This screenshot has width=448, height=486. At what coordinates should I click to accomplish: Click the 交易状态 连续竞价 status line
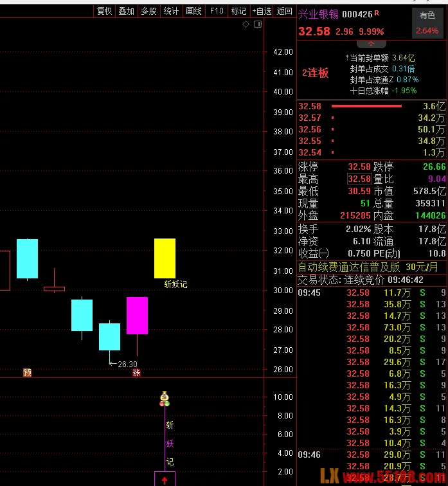tap(361, 280)
